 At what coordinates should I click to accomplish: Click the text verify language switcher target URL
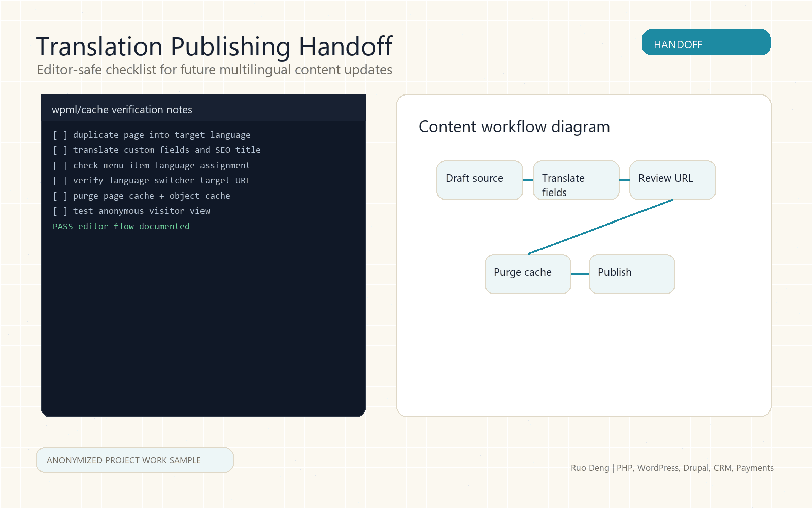162,181
